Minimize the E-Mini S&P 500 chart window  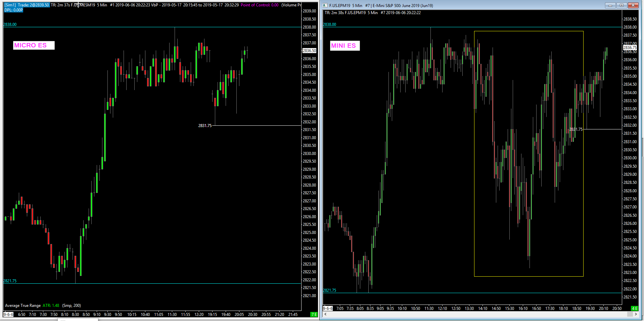(x=610, y=5)
